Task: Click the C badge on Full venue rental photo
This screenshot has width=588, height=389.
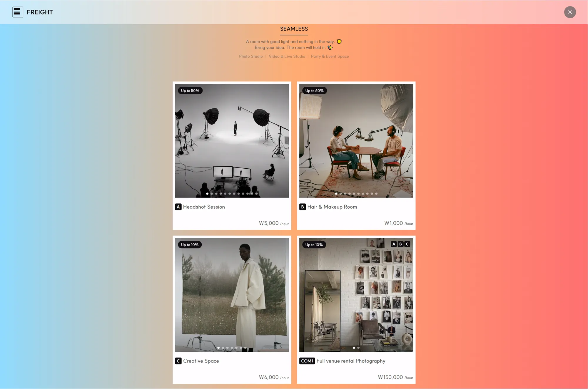Action: point(407,244)
